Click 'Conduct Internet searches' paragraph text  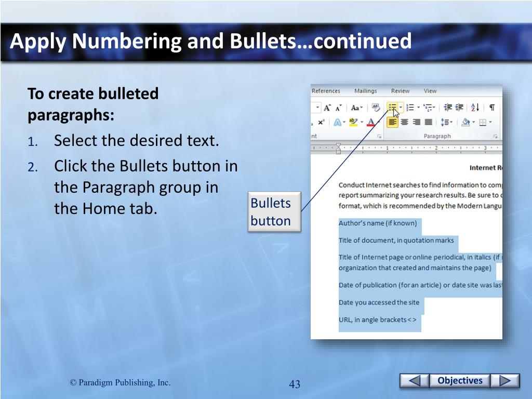coord(420,195)
